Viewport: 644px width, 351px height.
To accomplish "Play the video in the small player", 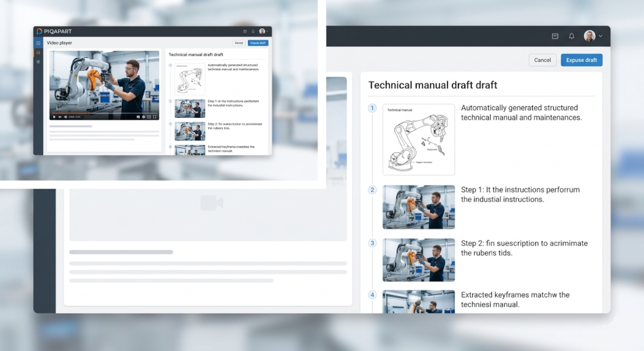I will click(x=54, y=117).
